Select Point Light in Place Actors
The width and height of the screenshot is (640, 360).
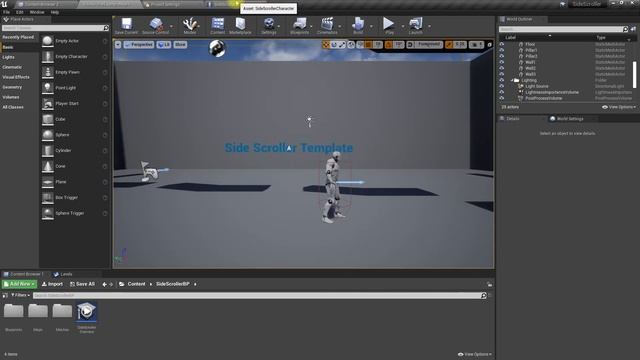pos(75,88)
